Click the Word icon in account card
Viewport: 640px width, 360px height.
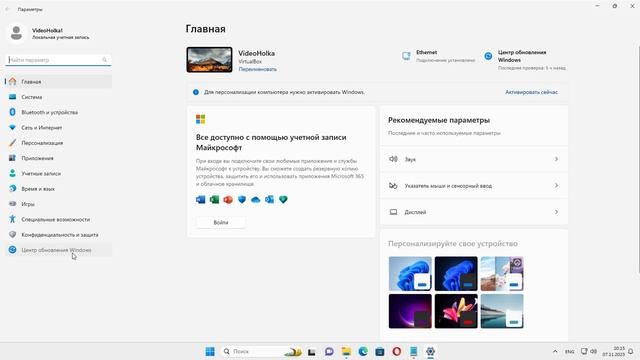coord(200,200)
